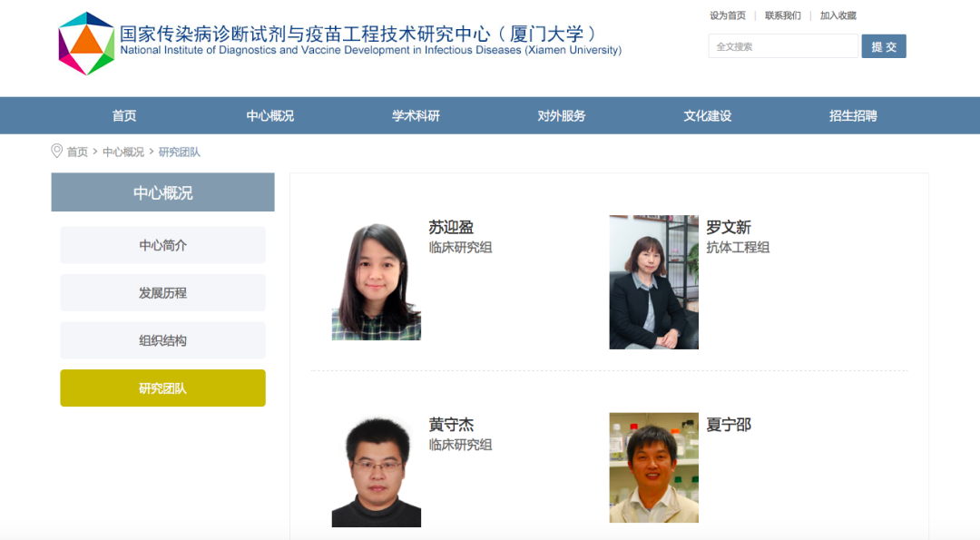Open 黄守杰's profile photo
The image size is (980, 540).
coord(377,472)
